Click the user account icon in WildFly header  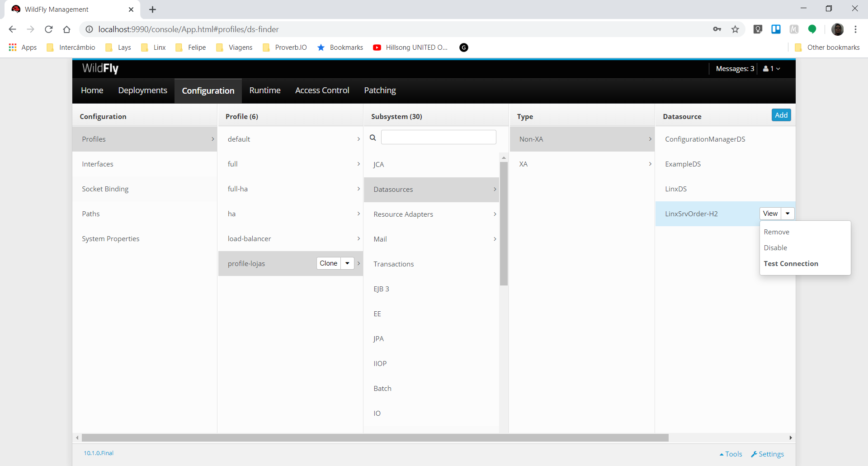pyautogui.click(x=766, y=69)
